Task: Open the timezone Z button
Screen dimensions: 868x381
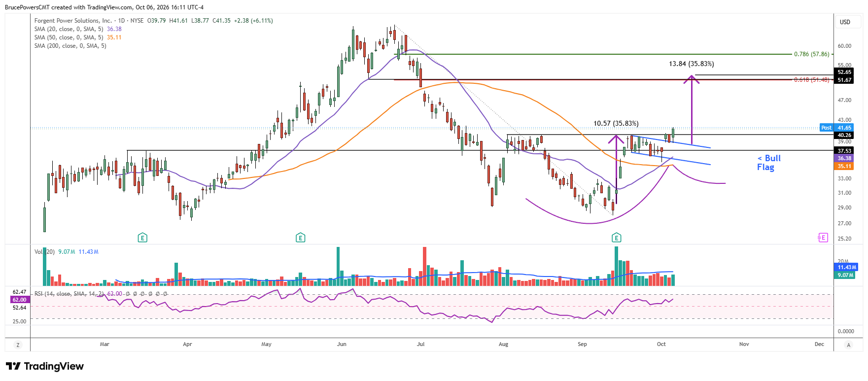Action: [18, 345]
